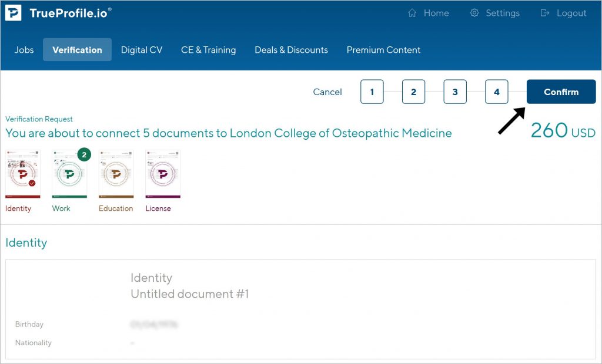
Task: Click the Home house icon
Action: [412, 13]
